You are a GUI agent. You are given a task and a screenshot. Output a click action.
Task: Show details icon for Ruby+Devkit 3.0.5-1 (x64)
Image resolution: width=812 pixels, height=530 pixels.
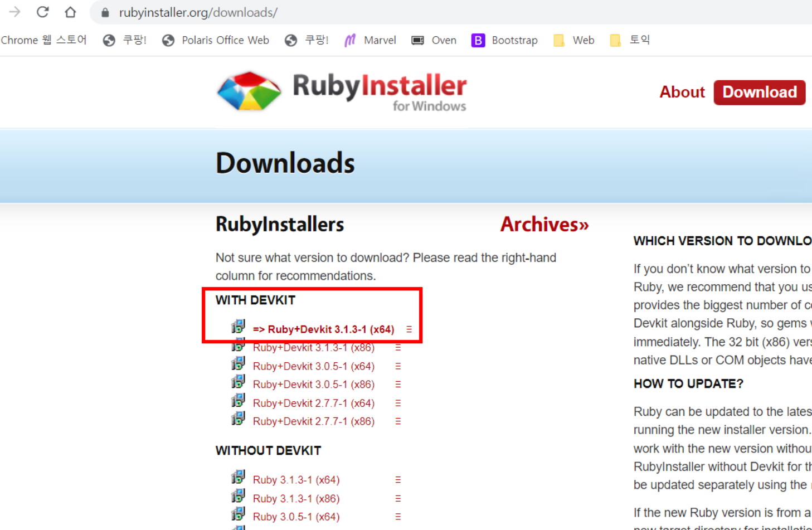tap(398, 366)
